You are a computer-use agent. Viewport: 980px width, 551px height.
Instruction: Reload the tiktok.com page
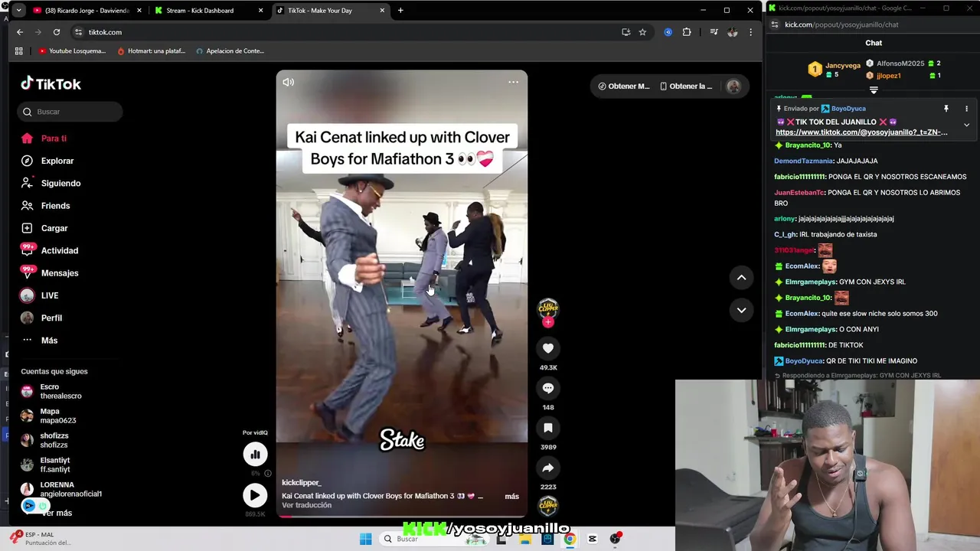click(x=57, y=32)
